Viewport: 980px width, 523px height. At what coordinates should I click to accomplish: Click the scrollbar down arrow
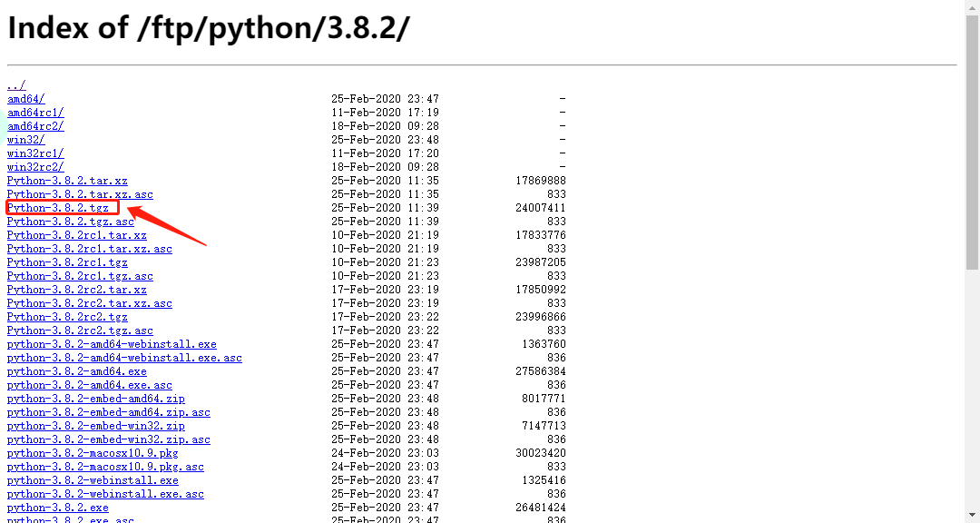[x=972, y=517]
